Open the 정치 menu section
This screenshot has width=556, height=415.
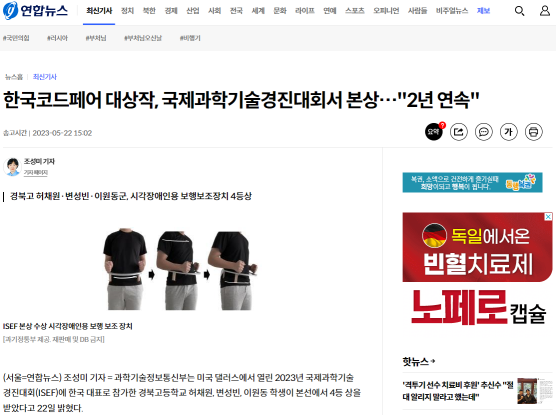pyautogui.click(x=127, y=11)
